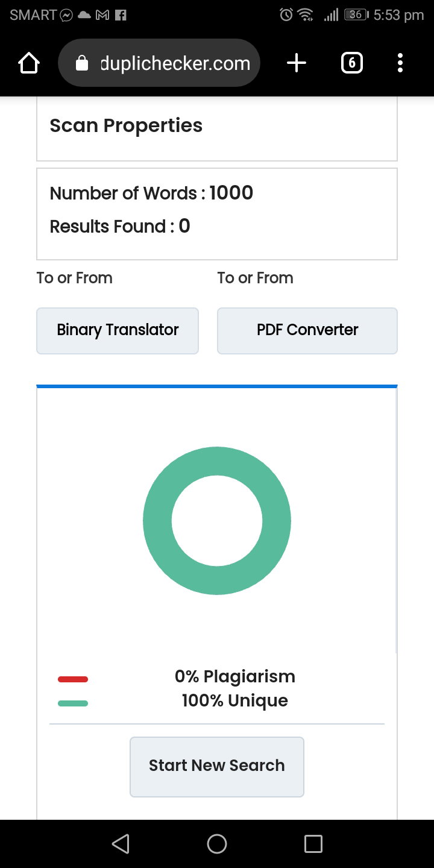The image size is (434, 868).
Task: Open the three-dot browser menu
Action: point(400,63)
